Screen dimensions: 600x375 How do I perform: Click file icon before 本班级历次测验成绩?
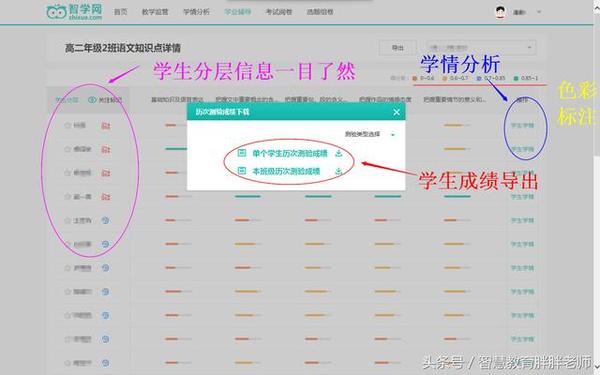241,171
